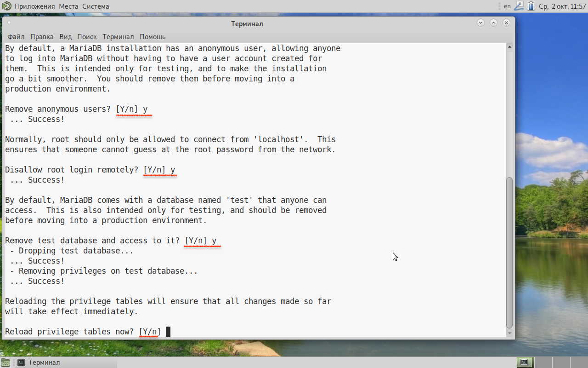Click 'before moving into a production environment.' line
This screenshot has width=588, height=368.
(106, 220)
